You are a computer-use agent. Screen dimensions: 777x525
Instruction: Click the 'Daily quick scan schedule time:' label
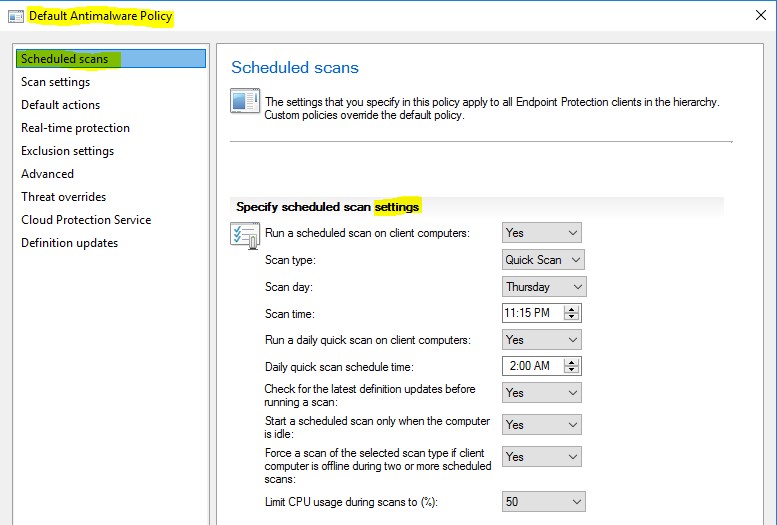(x=339, y=367)
